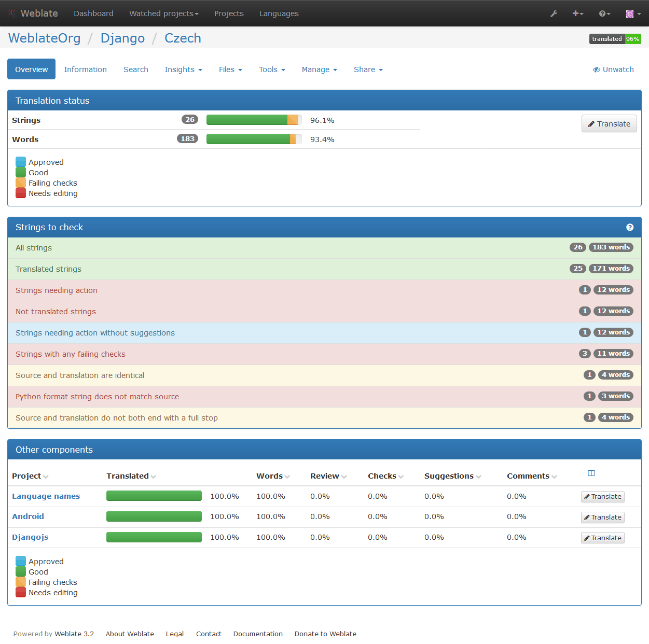Switch to the Information tab
The height and width of the screenshot is (644, 649).
pyautogui.click(x=85, y=69)
